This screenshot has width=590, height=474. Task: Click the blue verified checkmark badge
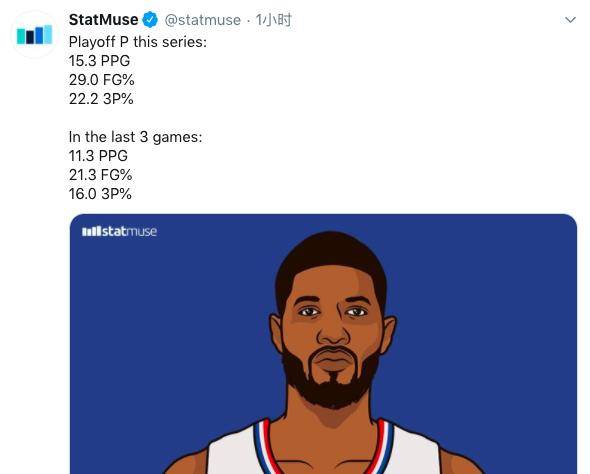click(x=150, y=20)
